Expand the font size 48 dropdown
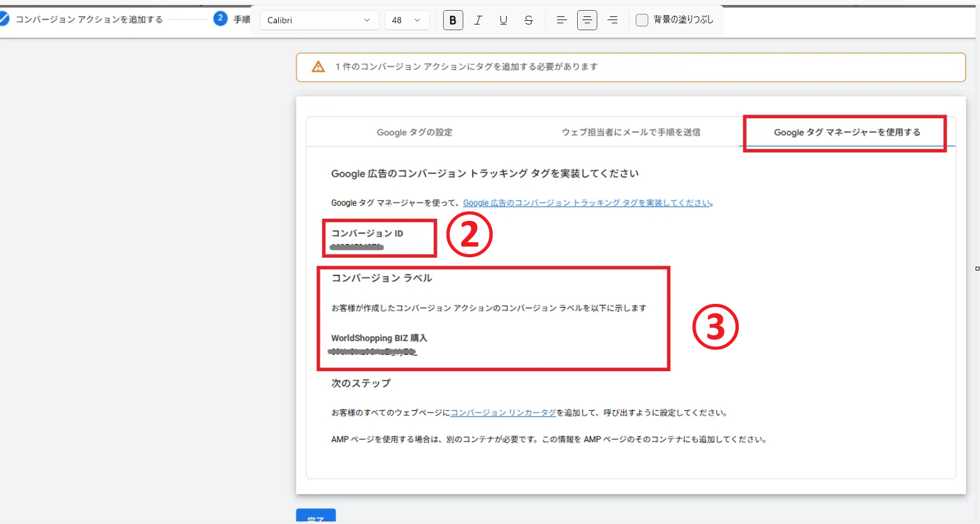Viewport: 980px width, 524px height. (407, 20)
